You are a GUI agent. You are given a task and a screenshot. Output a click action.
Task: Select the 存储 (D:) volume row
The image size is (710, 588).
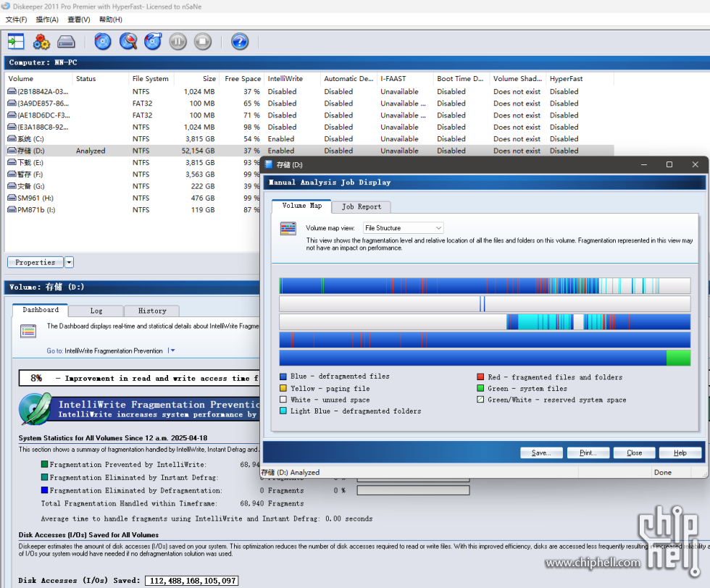[x=309, y=151]
